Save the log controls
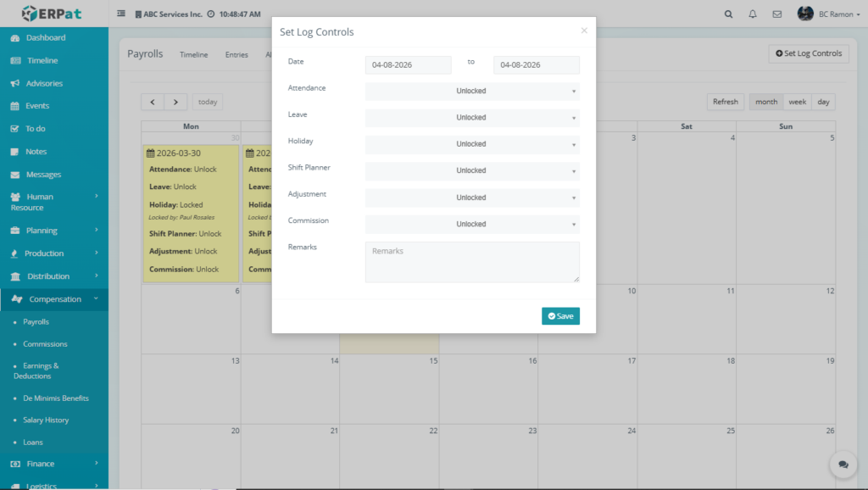This screenshot has width=868, height=490. click(560, 316)
